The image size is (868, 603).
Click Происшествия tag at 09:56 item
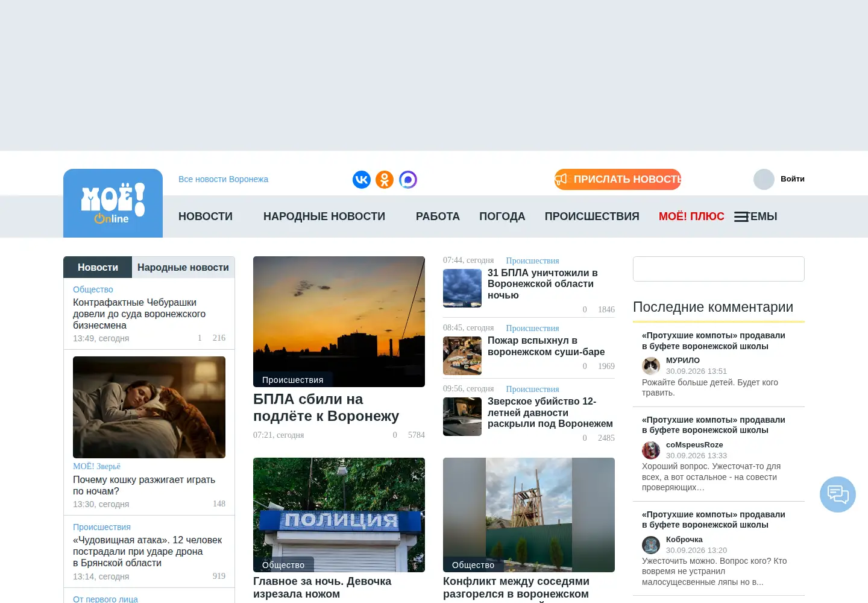pos(532,389)
